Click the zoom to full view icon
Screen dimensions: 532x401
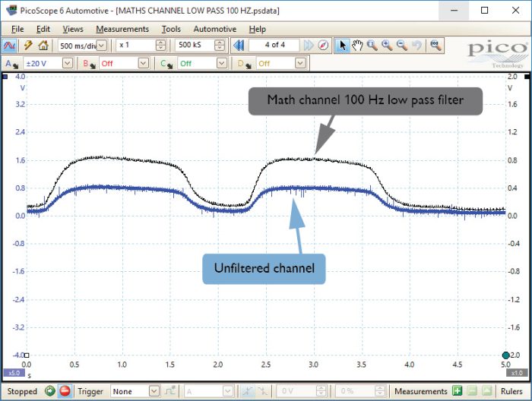coord(435,45)
